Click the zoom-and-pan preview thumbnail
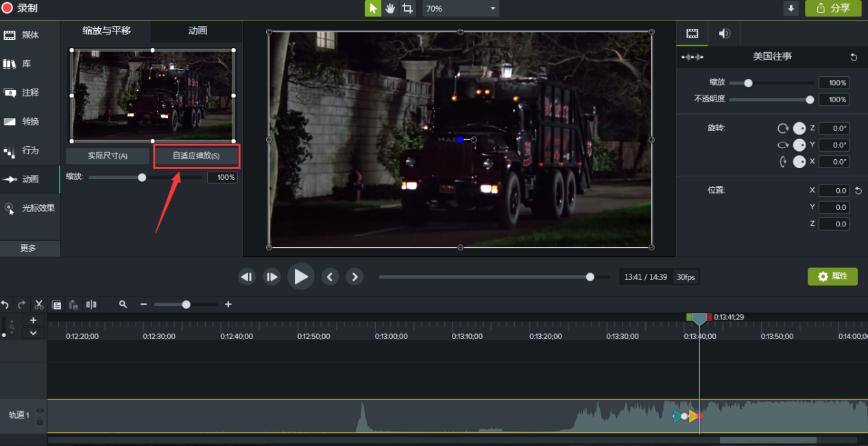This screenshot has height=446, width=868. pos(152,95)
